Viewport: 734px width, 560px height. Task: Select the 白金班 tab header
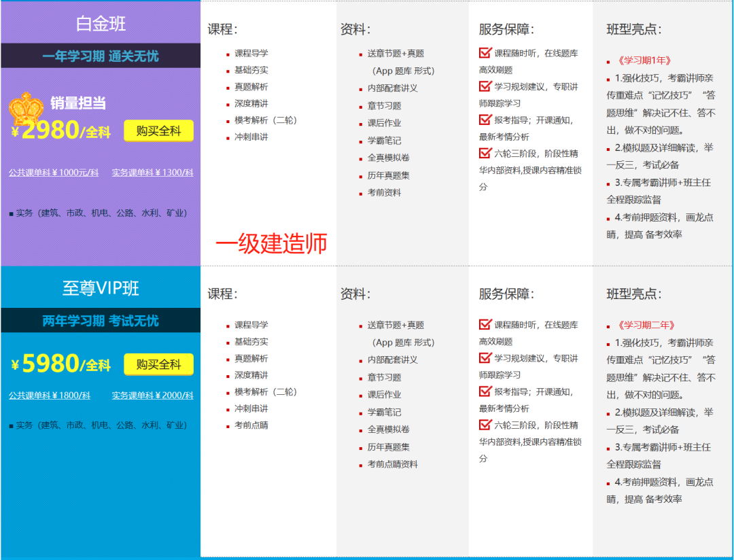pos(101,22)
